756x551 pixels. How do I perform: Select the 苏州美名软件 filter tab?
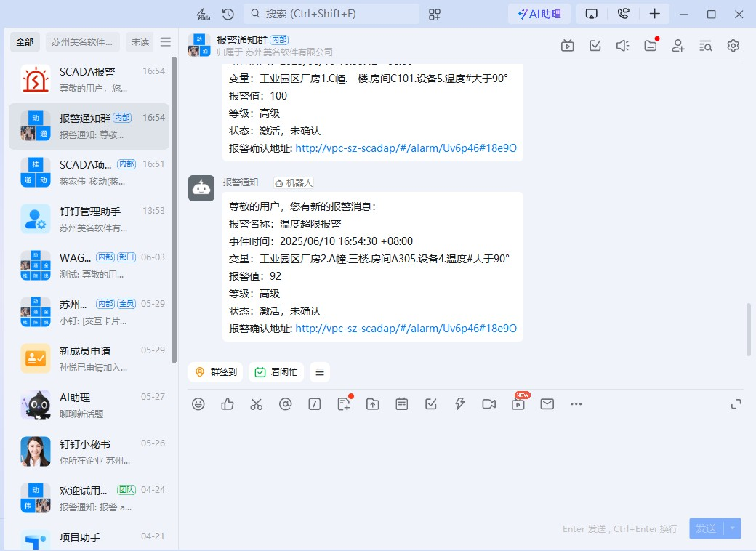pos(82,42)
